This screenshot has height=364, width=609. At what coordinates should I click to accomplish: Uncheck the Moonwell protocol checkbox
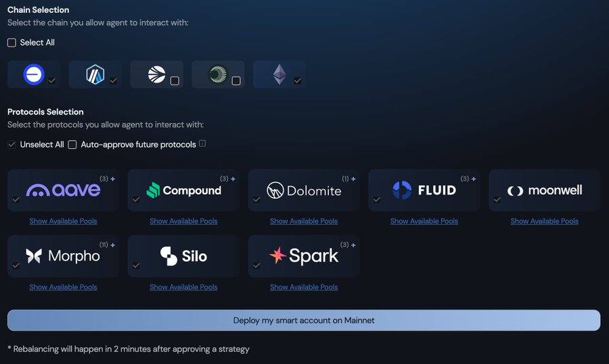tap(497, 200)
